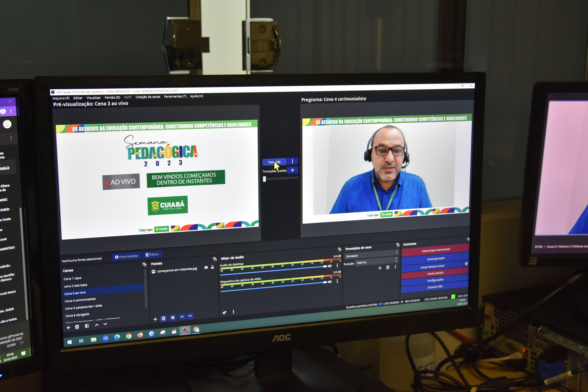Screen dimensions: 588x392
Task: Delete selected source with trash icon in Fontes
Action: (x=163, y=318)
